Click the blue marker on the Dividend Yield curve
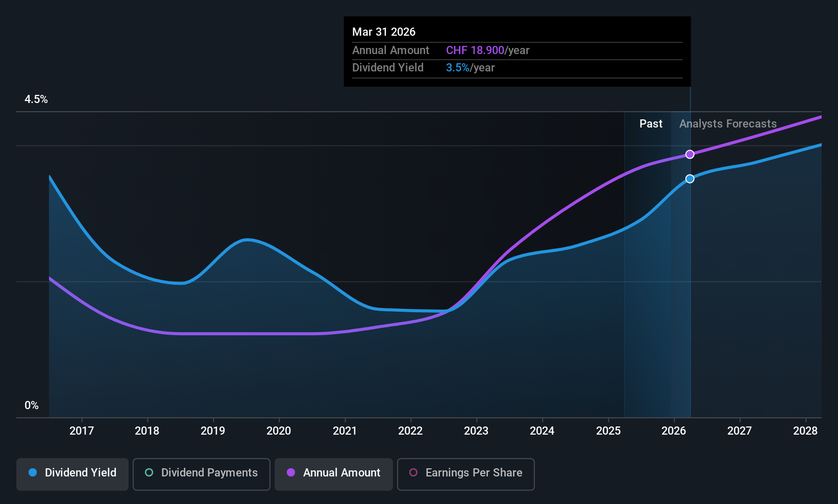Image resolution: width=838 pixels, height=504 pixels. (x=690, y=179)
